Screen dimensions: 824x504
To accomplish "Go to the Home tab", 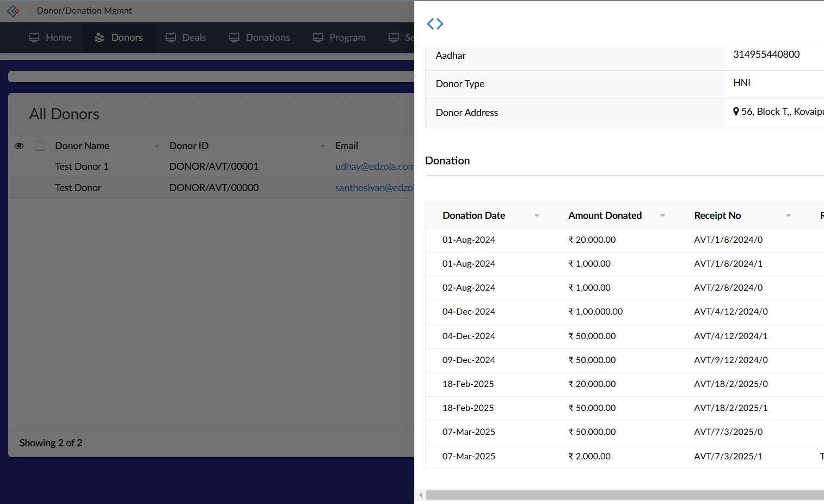I will pos(50,38).
